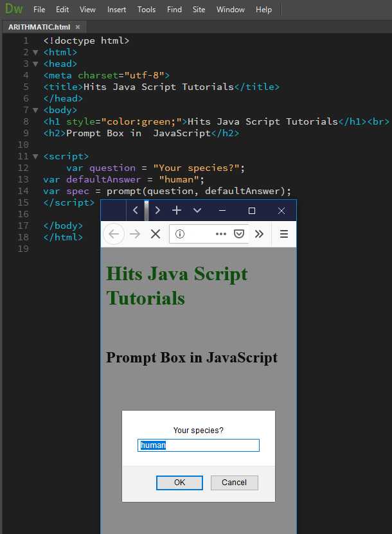This screenshot has width=392, height=534.
Task: Open the page actions three-dot menu
Action: (221, 234)
